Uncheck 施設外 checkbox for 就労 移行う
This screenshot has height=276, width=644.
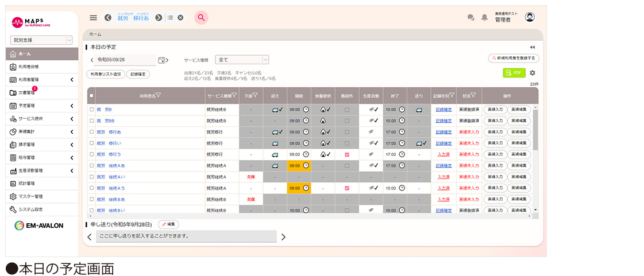pyautogui.click(x=347, y=154)
